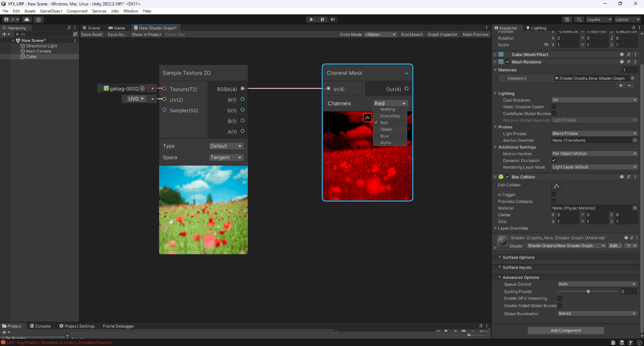Disable the Box Collider checkbox
Image resolution: width=644 pixels, height=346 pixels.
[x=507, y=177]
